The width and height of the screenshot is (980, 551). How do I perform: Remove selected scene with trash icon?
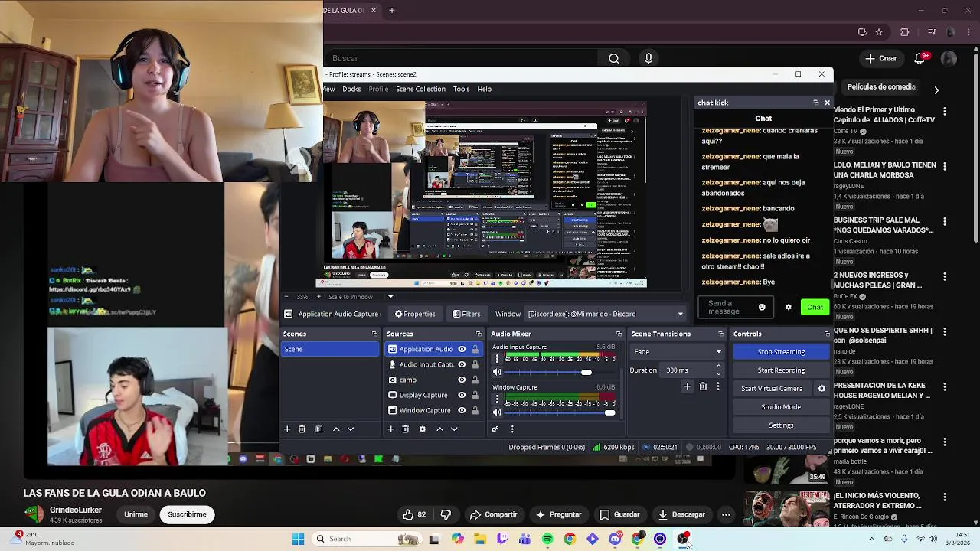[302, 429]
